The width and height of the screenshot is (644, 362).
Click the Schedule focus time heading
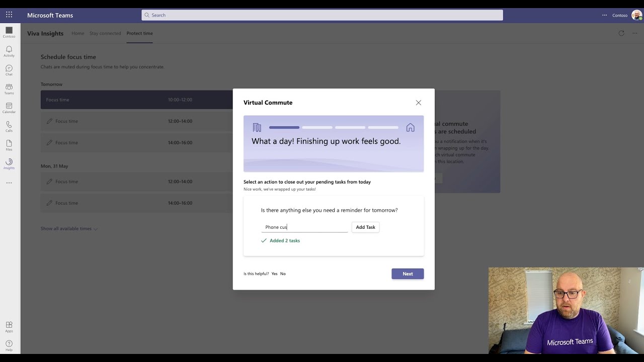point(68,57)
